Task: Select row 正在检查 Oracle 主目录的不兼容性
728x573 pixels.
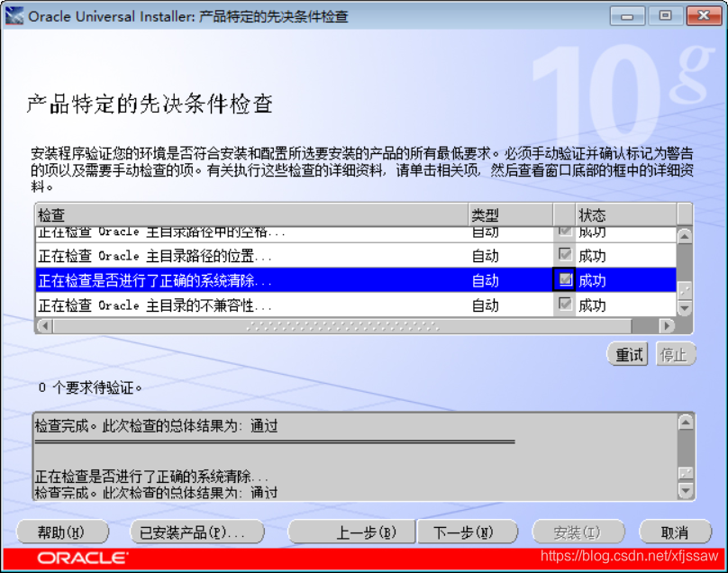Action: coord(356,305)
